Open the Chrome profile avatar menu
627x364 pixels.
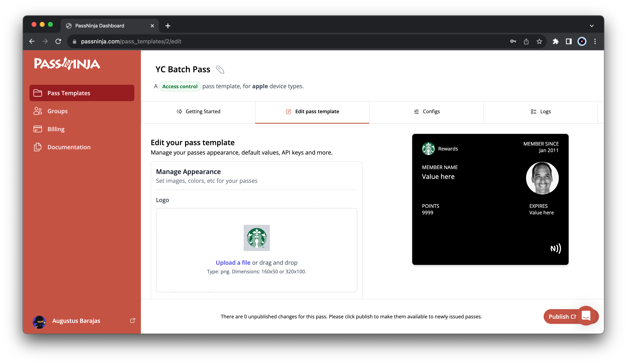click(582, 41)
